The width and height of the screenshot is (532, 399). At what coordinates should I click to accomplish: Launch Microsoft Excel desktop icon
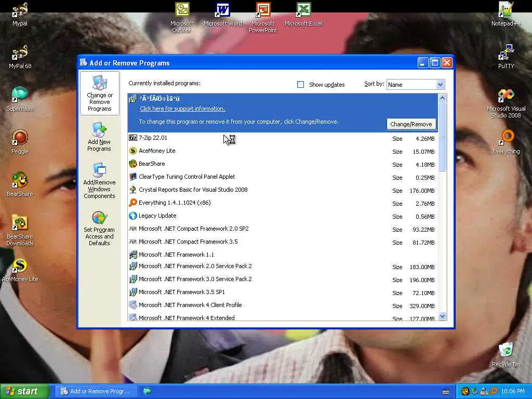[x=303, y=14]
